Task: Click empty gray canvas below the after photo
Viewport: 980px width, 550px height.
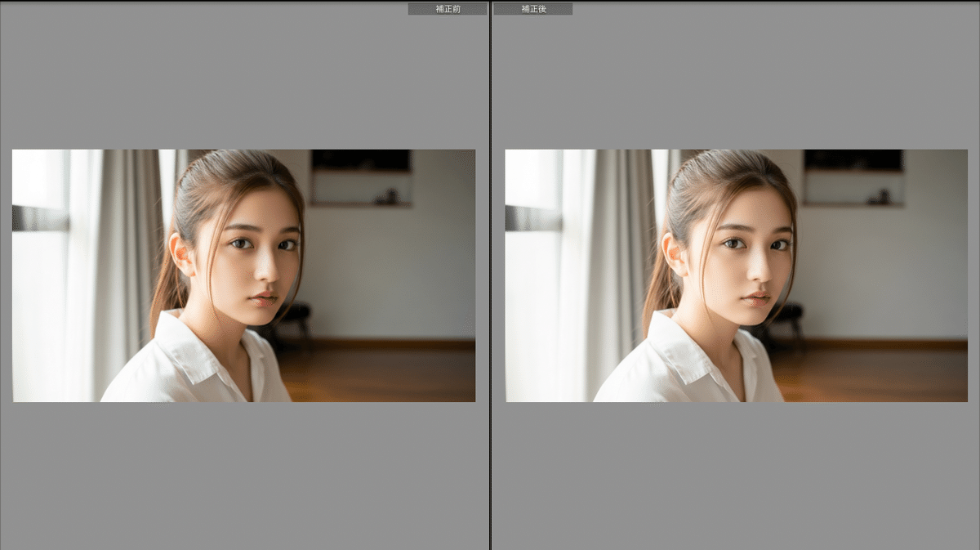Action: 735,474
